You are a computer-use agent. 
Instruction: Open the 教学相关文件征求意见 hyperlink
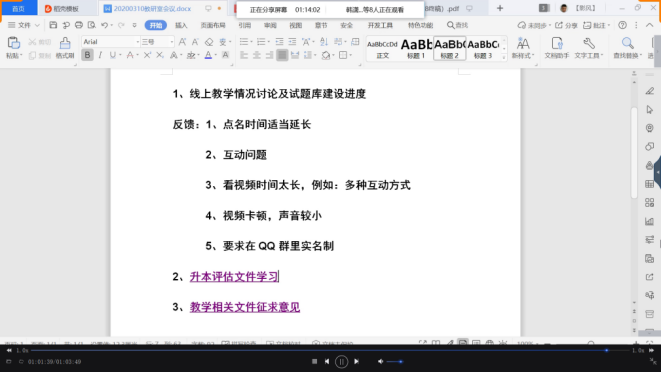click(245, 307)
